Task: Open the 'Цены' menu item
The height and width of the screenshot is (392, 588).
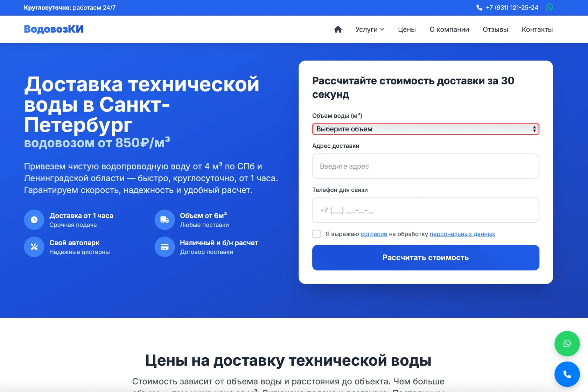Action: [x=407, y=29]
